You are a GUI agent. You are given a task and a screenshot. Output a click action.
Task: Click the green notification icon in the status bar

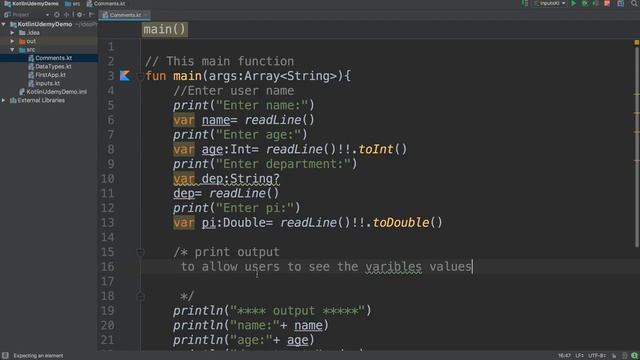click(634, 356)
